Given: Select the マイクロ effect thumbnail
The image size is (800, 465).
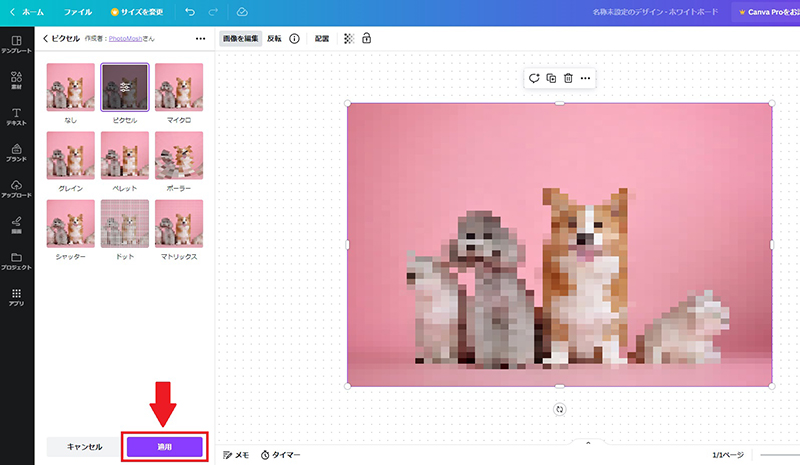Looking at the screenshot, I should click(179, 87).
